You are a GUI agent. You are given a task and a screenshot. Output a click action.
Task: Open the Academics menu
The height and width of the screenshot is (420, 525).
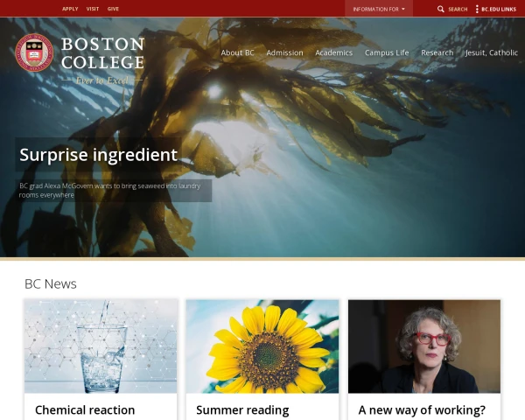(x=334, y=52)
